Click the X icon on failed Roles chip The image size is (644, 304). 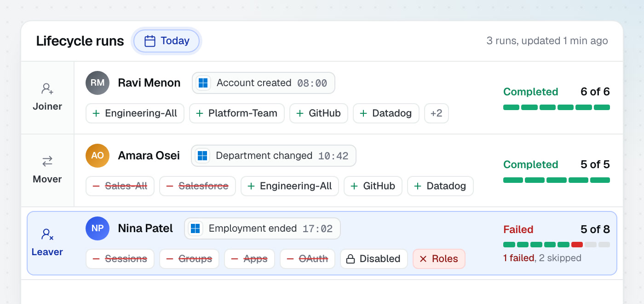(x=423, y=259)
